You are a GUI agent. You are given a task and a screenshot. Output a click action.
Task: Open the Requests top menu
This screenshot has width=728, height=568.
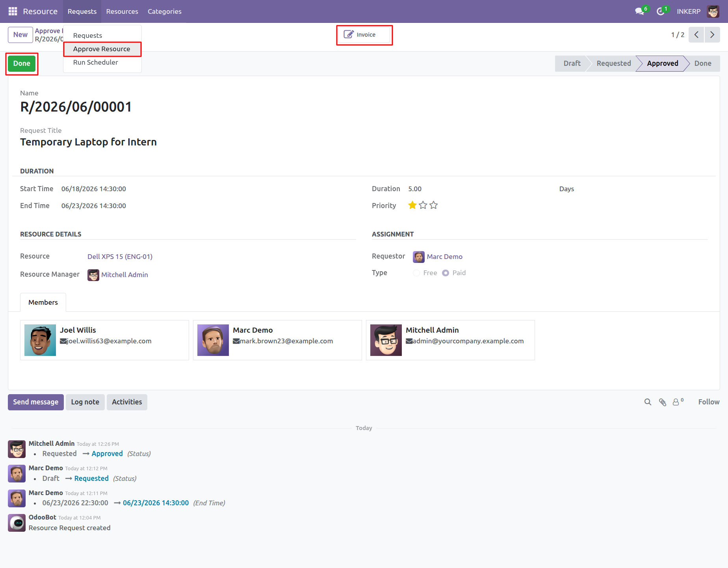tap(82, 11)
